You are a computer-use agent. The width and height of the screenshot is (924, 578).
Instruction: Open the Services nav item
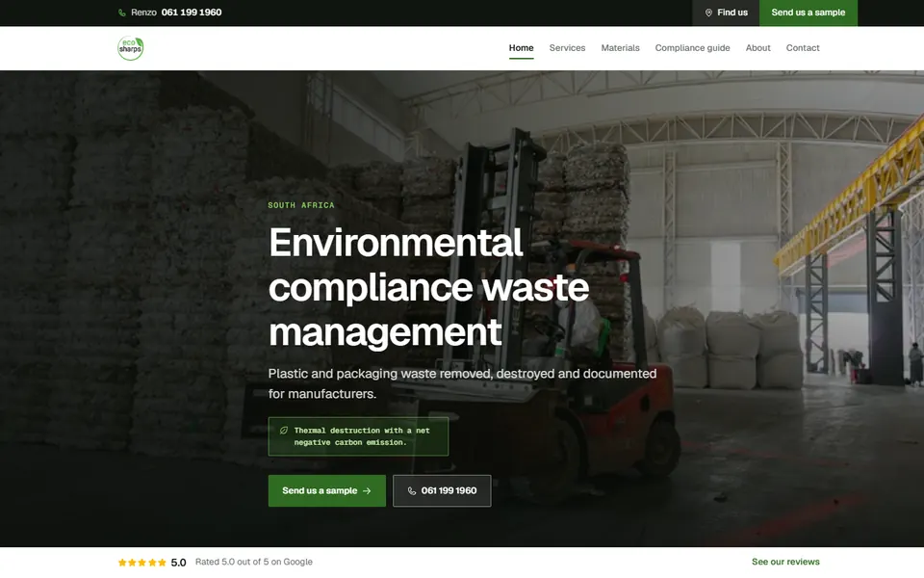567,48
